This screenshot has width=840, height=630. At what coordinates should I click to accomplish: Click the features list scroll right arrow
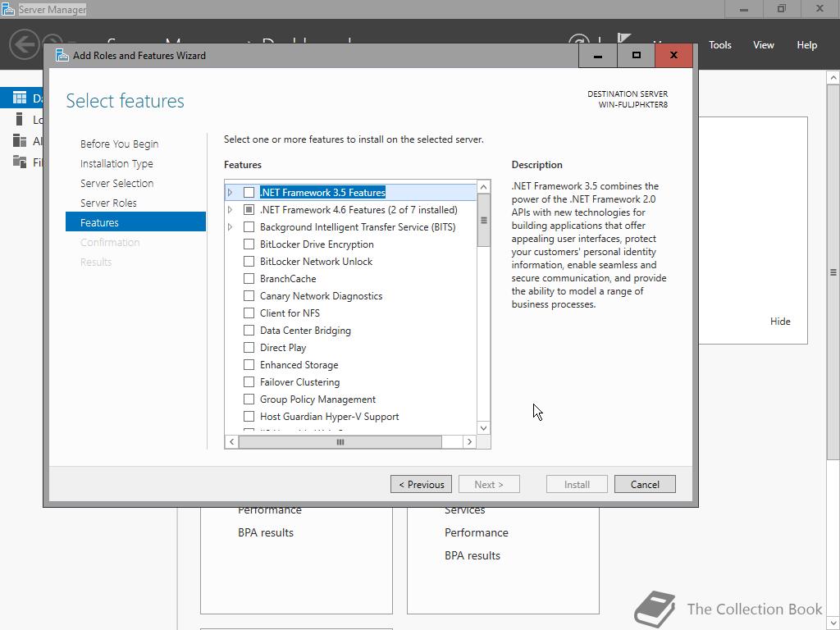pos(469,442)
